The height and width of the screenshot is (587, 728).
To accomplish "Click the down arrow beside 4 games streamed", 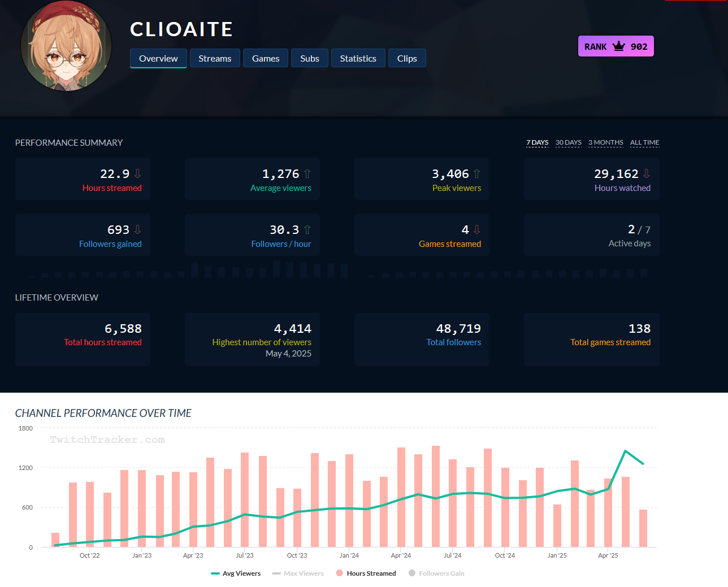I will click(x=476, y=229).
